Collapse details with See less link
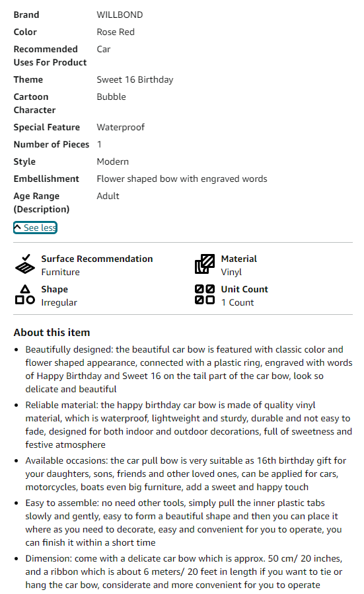This screenshot has height=594, width=364. [35, 228]
